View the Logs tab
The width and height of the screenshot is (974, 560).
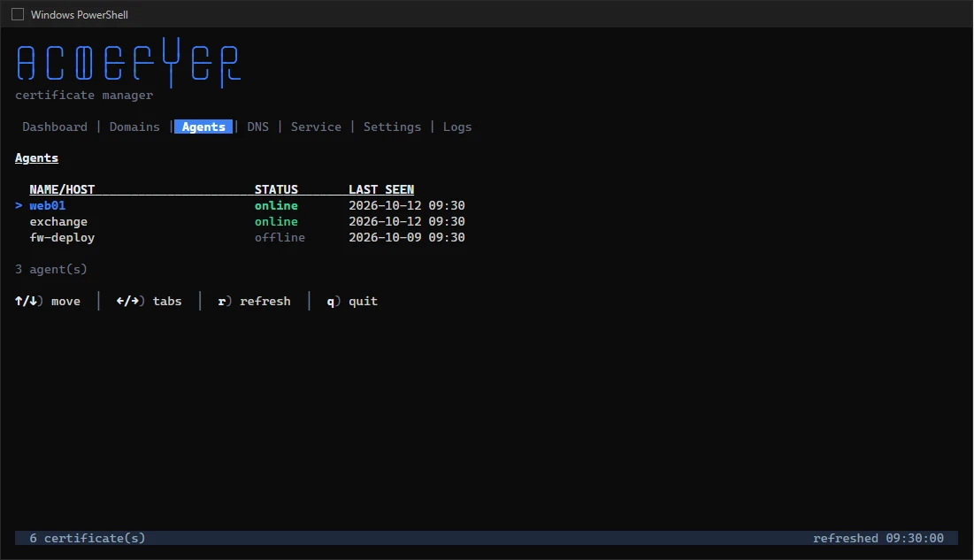tap(457, 127)
